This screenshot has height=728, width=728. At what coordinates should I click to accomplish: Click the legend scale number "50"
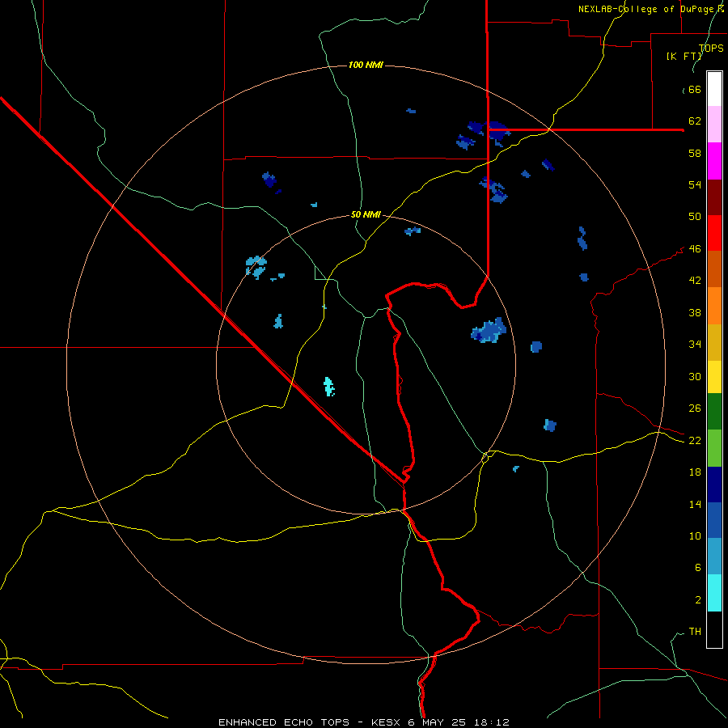pos(695,217)
